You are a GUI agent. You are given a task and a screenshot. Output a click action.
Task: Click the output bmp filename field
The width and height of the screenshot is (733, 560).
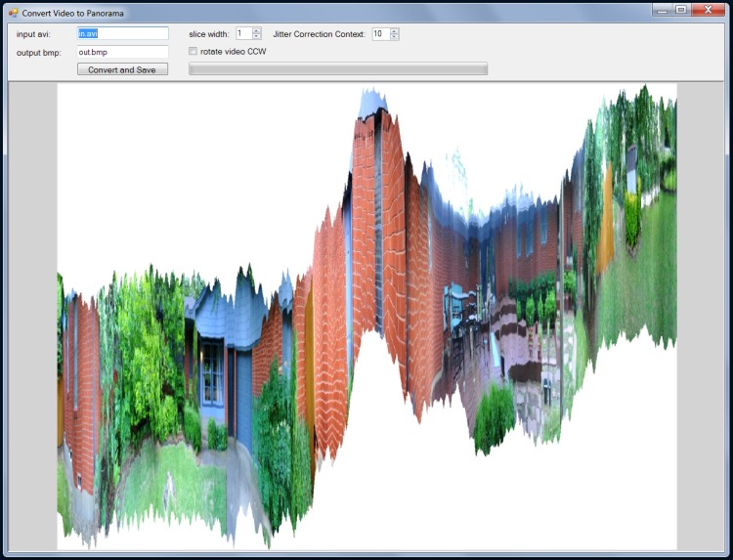122,52
